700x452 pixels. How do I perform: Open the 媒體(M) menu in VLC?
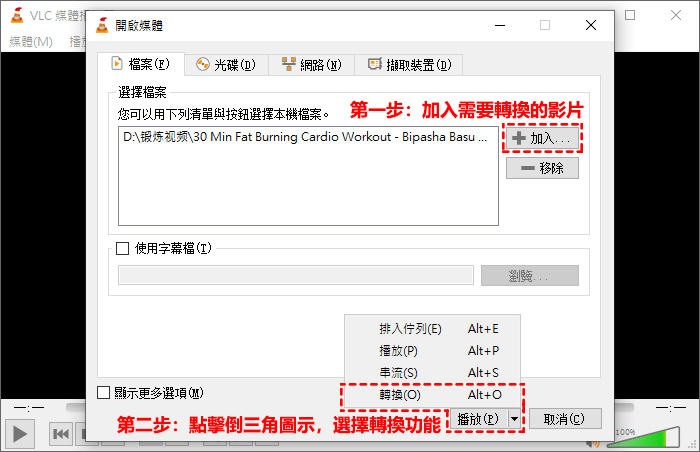coord(31,41)
